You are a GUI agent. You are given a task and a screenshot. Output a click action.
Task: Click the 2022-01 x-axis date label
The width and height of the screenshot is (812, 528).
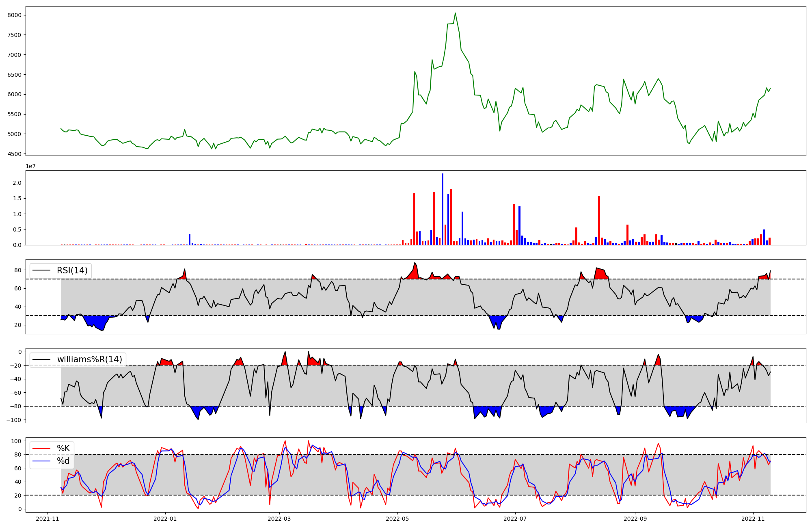[x=165, y=519]
